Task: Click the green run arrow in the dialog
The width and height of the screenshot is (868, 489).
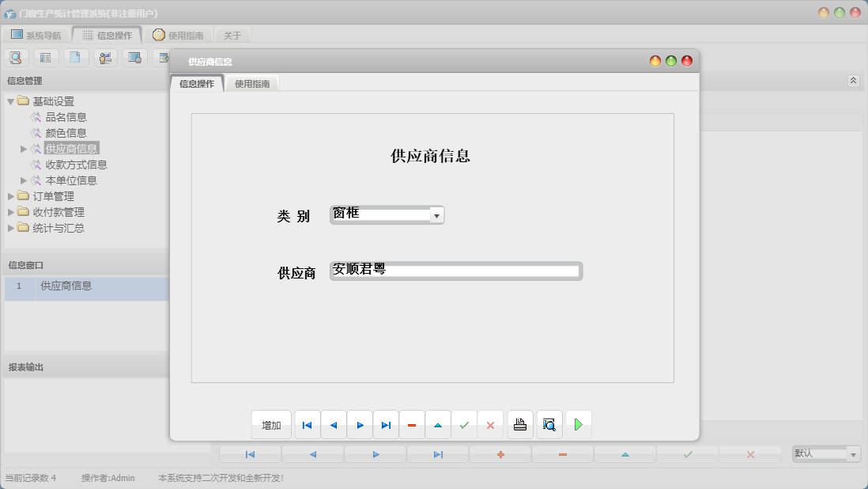Action: [x=579, y=424]
